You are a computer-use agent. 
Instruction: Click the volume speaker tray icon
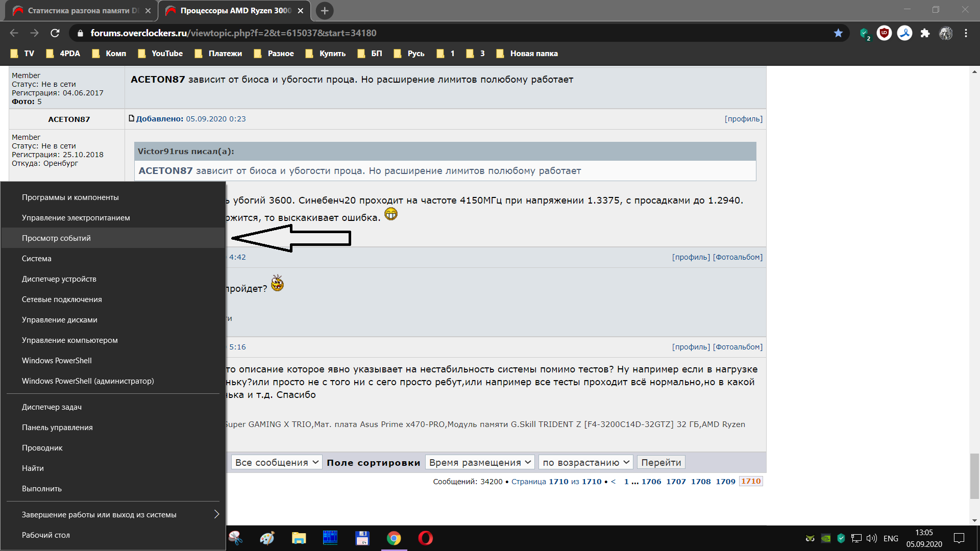[x=871, y=538]
